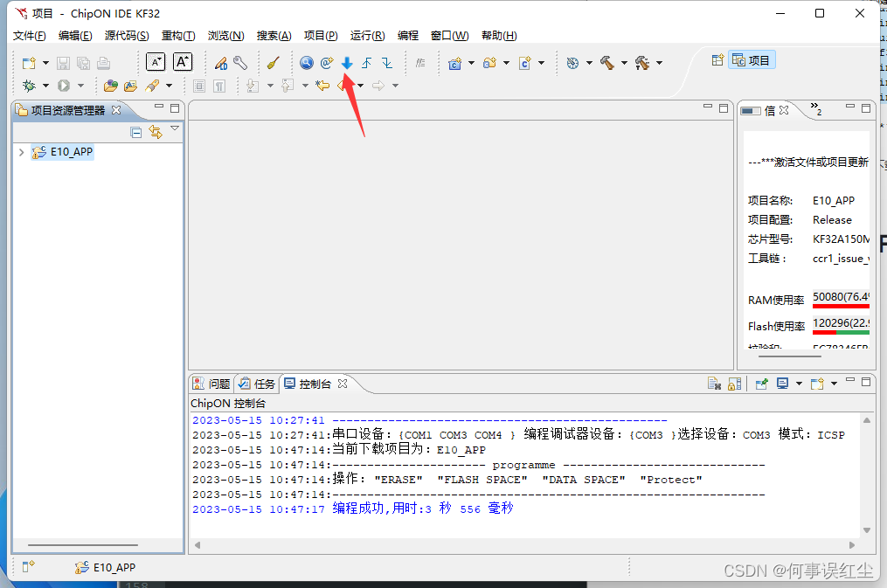887x588 pixels.
Task: Expand the E10_APP project tree node
Action: (22, 152)
